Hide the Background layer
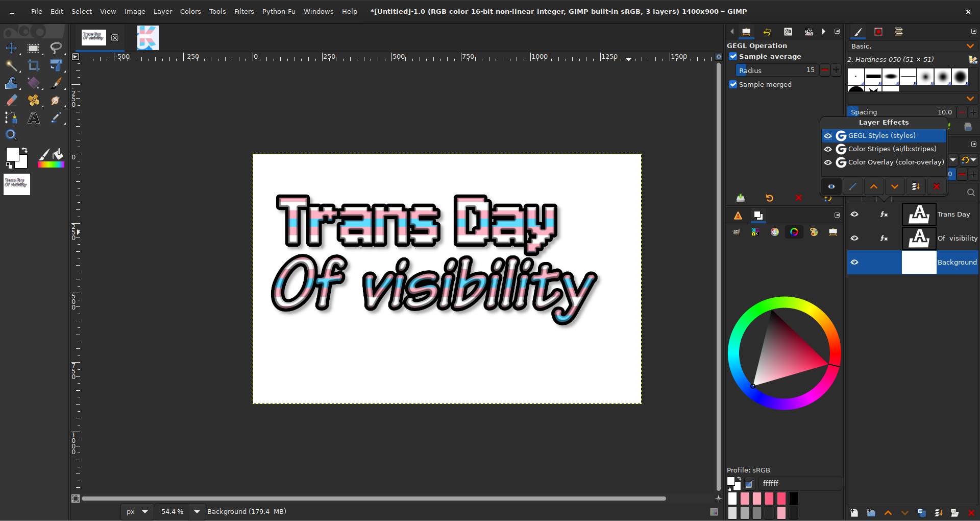The width and height of the screenshot is (980, 521). [x=854, y=262]
